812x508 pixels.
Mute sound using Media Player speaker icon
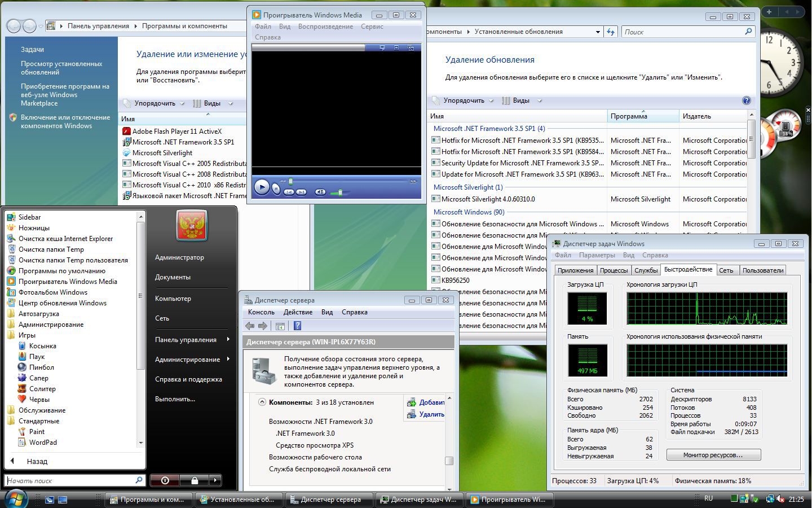click(x=320, y=192)
